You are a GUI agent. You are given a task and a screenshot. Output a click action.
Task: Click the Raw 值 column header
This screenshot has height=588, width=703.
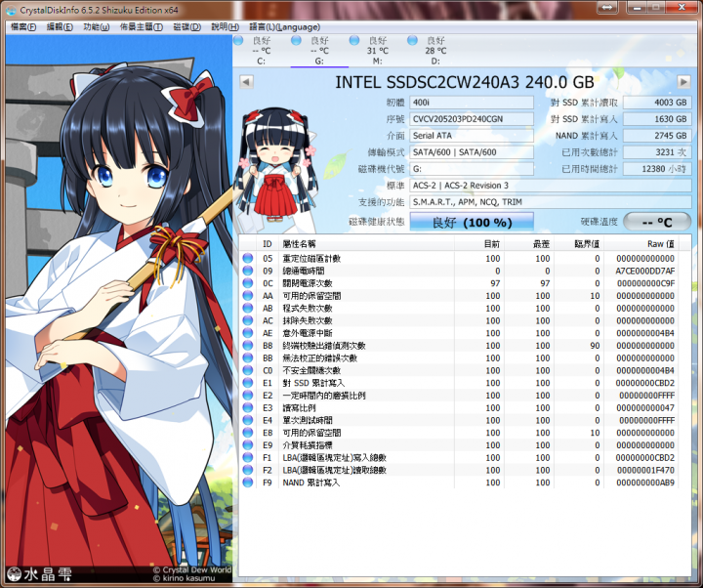[x=641, y=244]
